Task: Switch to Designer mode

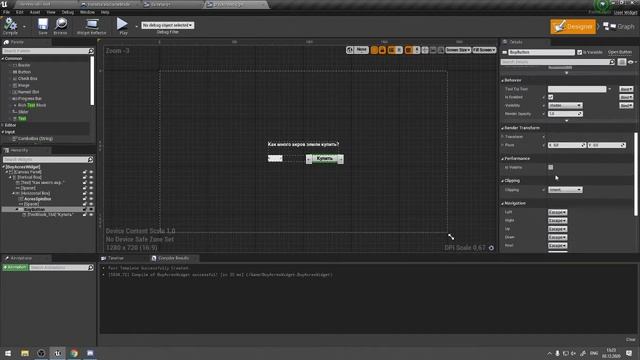Action: [573, 27]
